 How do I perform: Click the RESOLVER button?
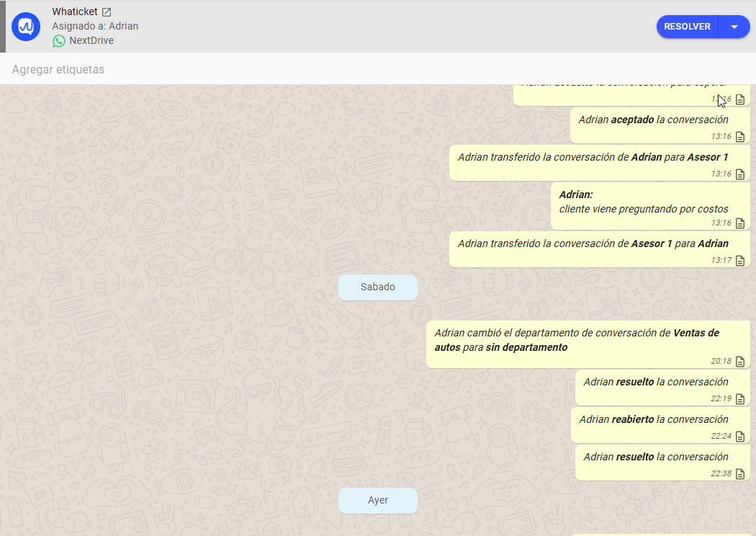click(687, 27)
